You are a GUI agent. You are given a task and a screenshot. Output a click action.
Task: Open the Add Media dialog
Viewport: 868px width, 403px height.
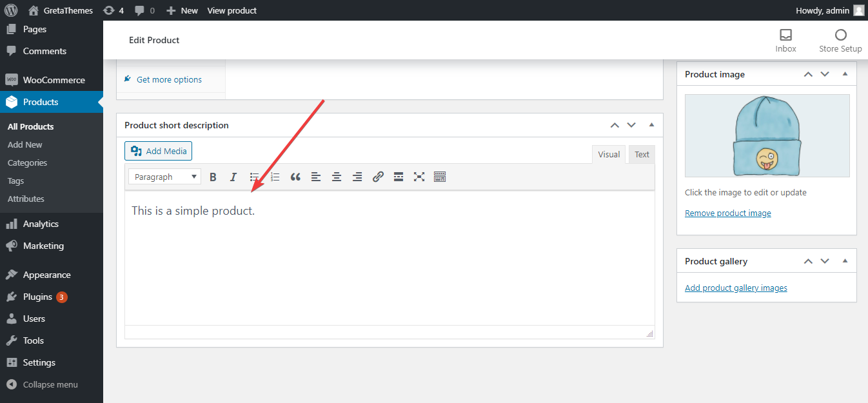[158, 150]
